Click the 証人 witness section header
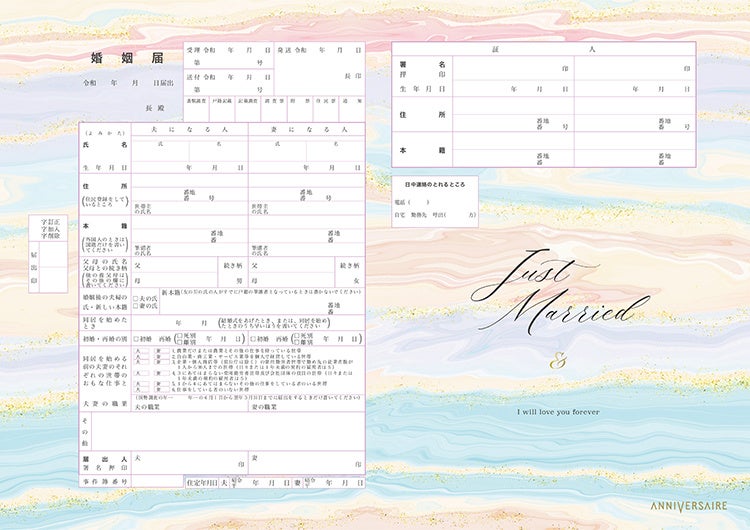This screenshot has width=750, height=530. click(x=543, y=49)
